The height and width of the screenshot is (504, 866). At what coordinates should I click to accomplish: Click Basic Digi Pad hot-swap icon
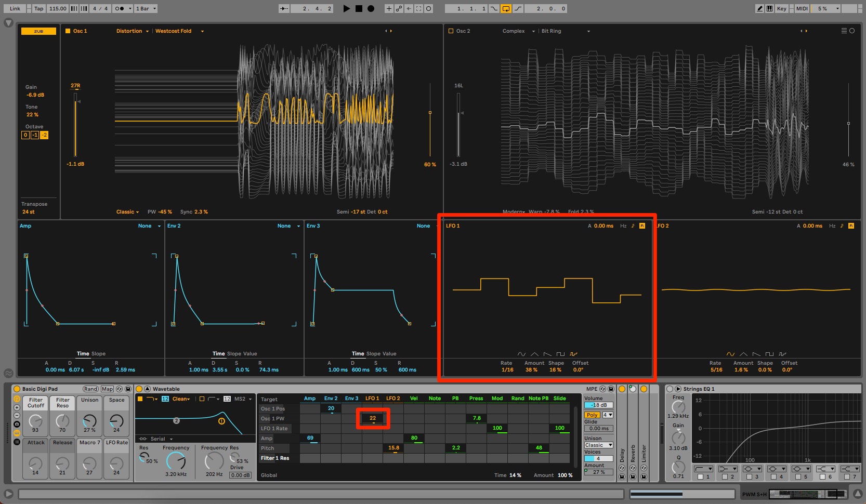[x=119, y=389]
